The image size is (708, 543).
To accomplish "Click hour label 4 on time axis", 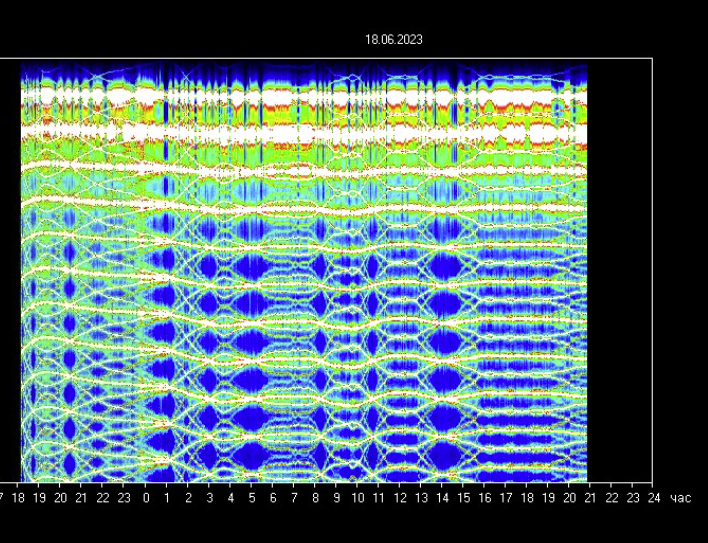I will [231, 498].
